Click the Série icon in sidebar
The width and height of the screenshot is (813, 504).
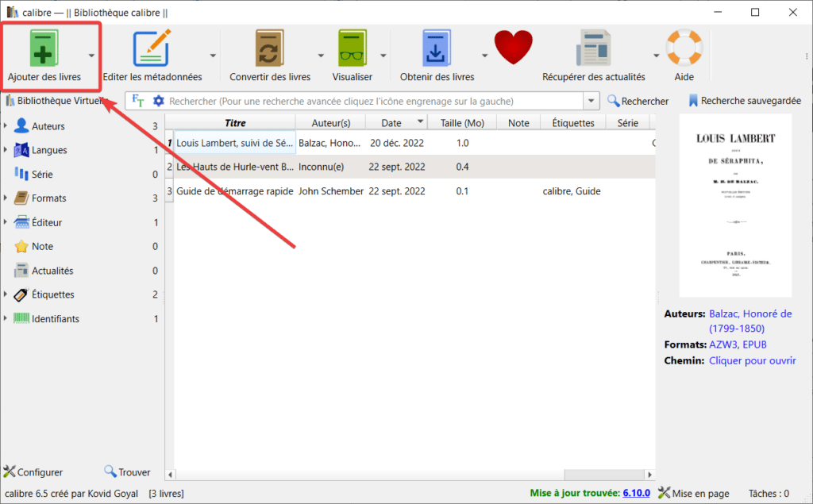[21, 174]
